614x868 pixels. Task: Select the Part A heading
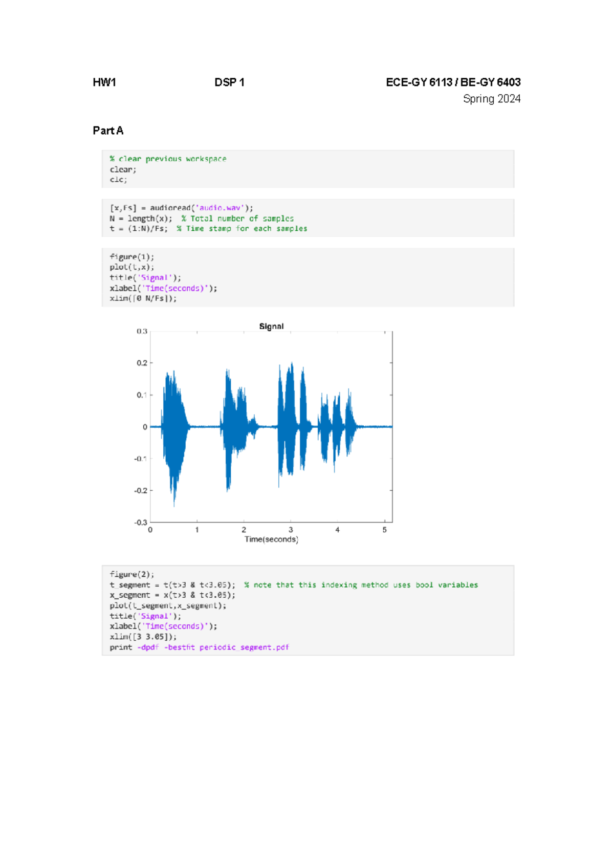108,131
